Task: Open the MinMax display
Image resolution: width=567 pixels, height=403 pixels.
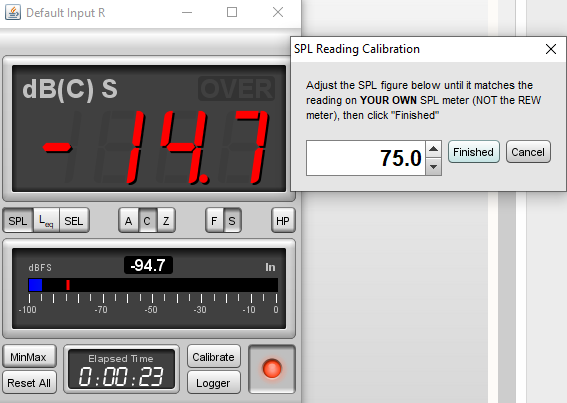Action: (29, 357)
